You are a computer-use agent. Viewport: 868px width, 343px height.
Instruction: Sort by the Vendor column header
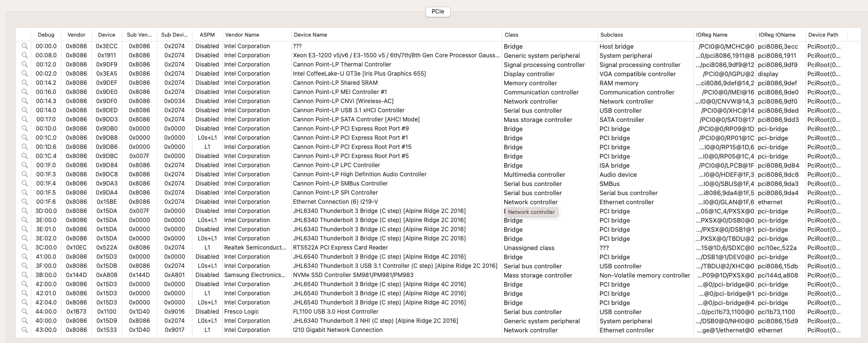(77, 35)
